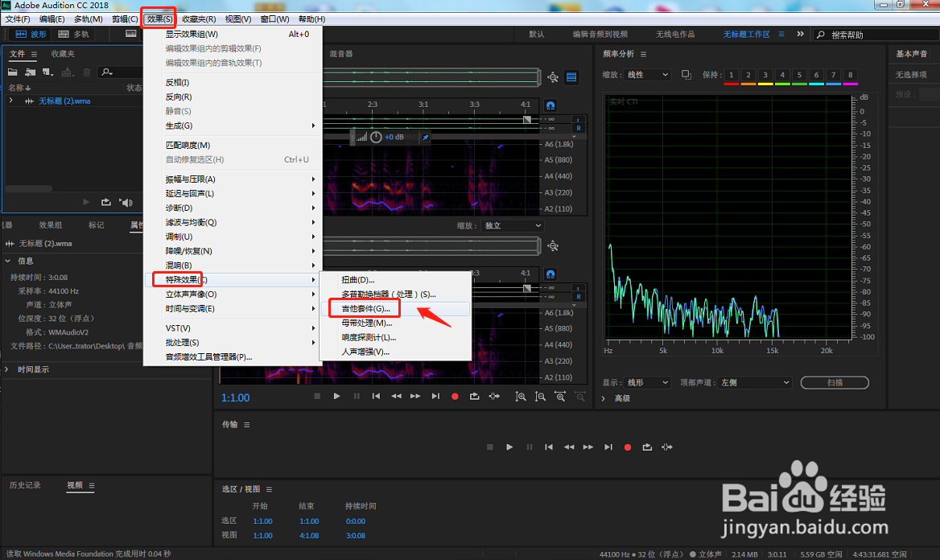This screenshot has height=560, width=940.
Task: Expand the 高级 section
Action: click(x=604, y=398)
